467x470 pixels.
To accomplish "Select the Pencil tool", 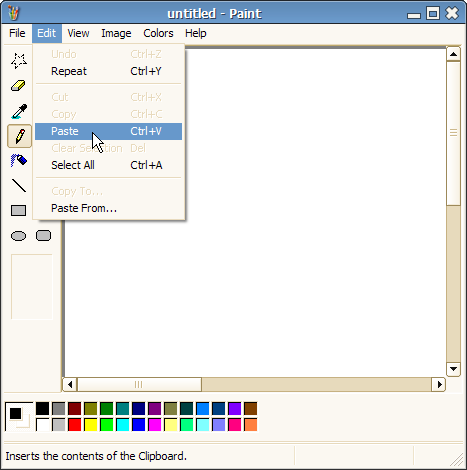I will tap(19, 136).
